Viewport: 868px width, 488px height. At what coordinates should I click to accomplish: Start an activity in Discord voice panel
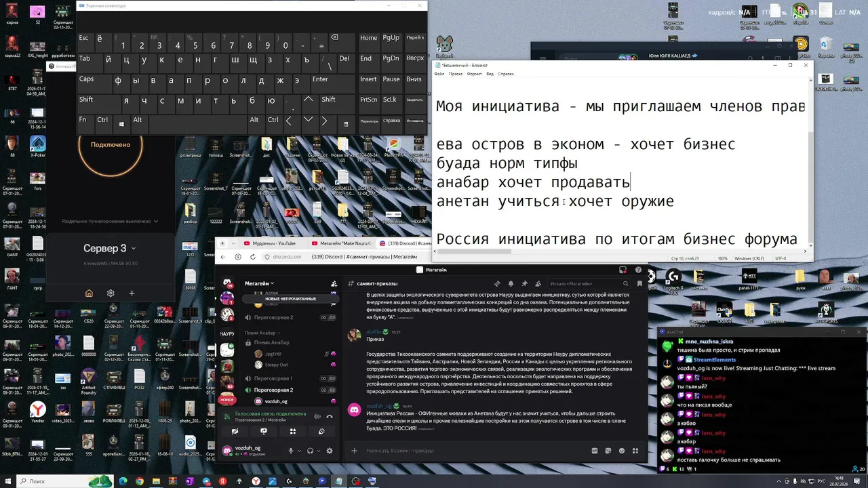click(293, 431)
